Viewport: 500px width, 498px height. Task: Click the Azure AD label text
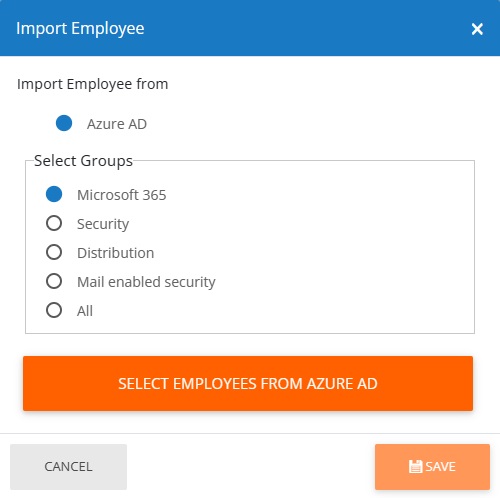117,124
